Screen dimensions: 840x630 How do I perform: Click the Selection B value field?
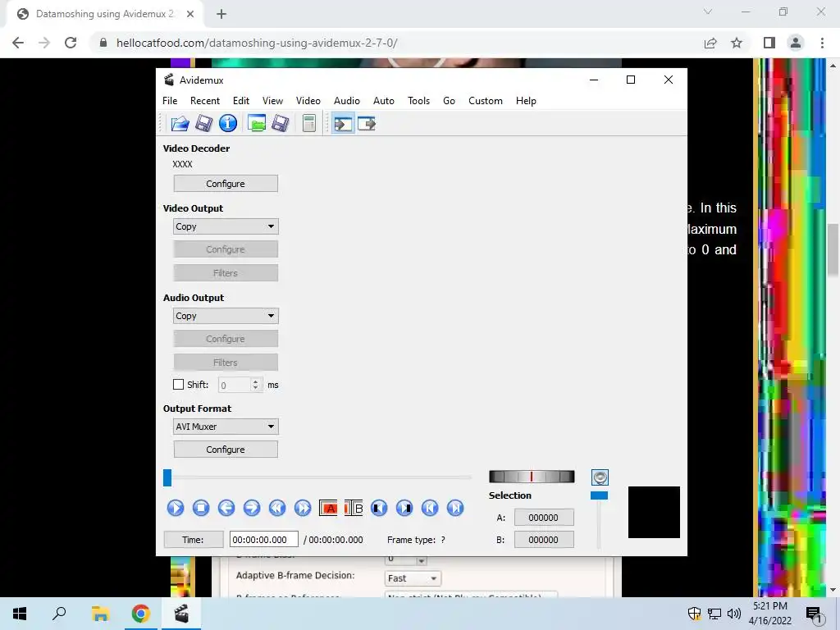point(544,540)
